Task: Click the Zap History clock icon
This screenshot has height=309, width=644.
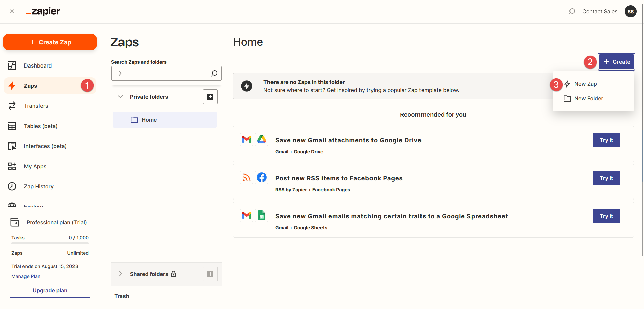Action: click(12, 186)
